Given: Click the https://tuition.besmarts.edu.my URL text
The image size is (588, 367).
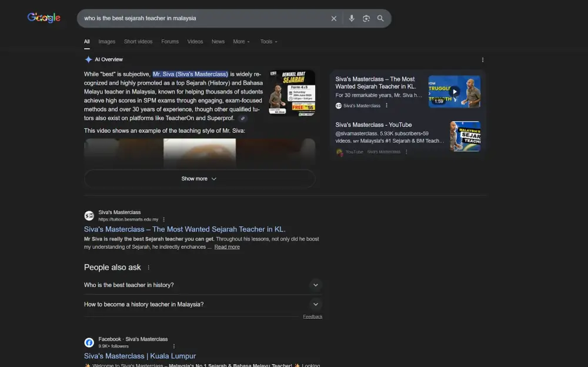Looking at the screenshot, I should click(x=128, y=219).
